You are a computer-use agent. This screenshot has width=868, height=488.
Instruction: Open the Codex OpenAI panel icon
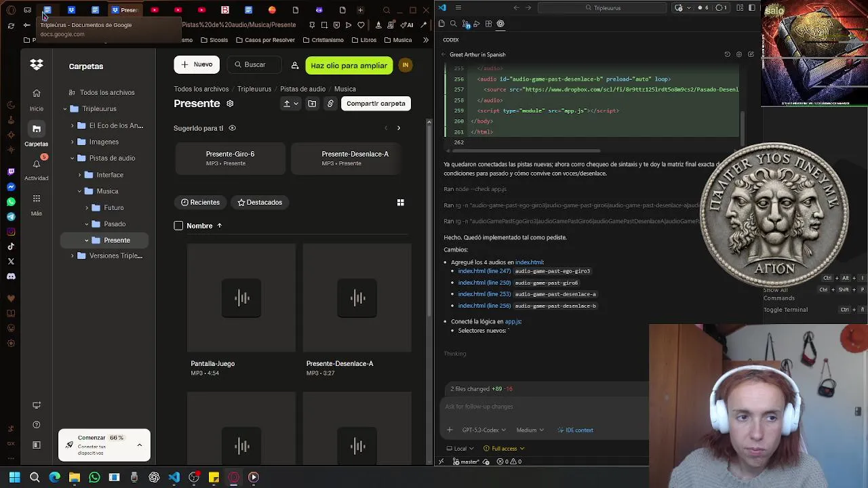click(500, 24)
